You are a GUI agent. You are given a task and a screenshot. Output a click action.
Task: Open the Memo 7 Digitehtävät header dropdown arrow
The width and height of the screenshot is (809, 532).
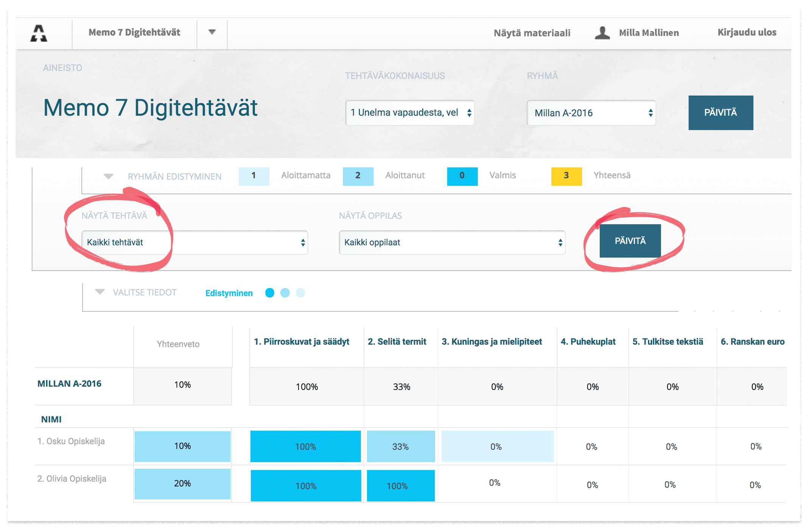(x=212, y=32)
